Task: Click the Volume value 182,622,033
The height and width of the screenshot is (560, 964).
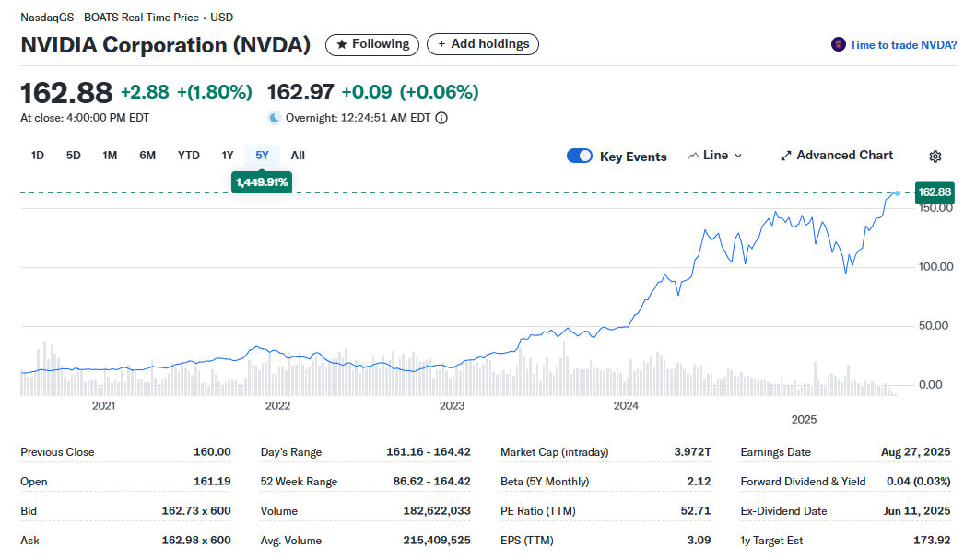Action: coord(437,511)
